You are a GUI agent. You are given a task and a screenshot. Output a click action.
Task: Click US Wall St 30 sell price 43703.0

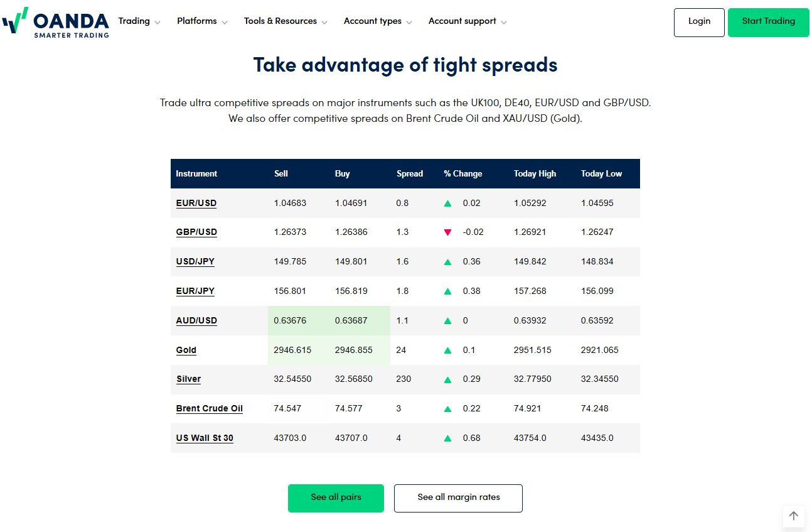291,438
